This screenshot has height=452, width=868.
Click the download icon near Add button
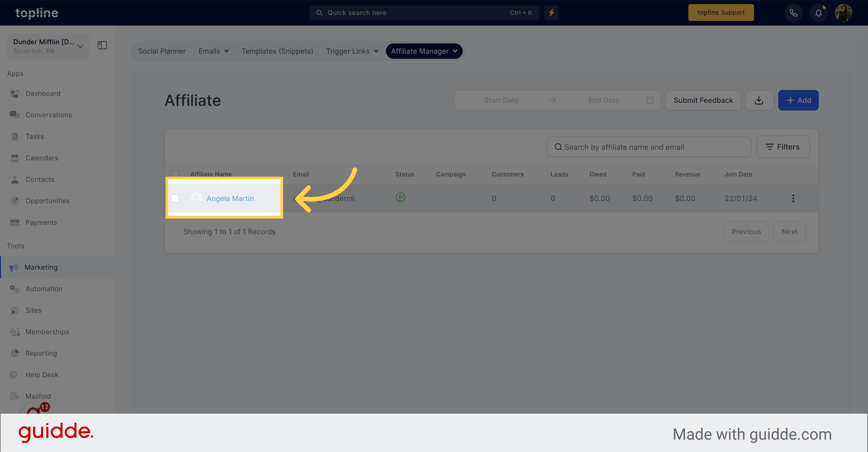758,100
